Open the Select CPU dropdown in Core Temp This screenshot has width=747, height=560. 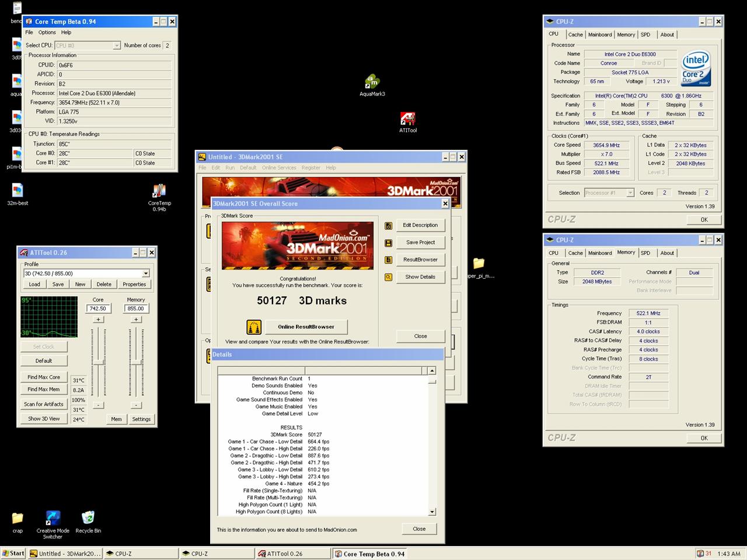point(116,45)
